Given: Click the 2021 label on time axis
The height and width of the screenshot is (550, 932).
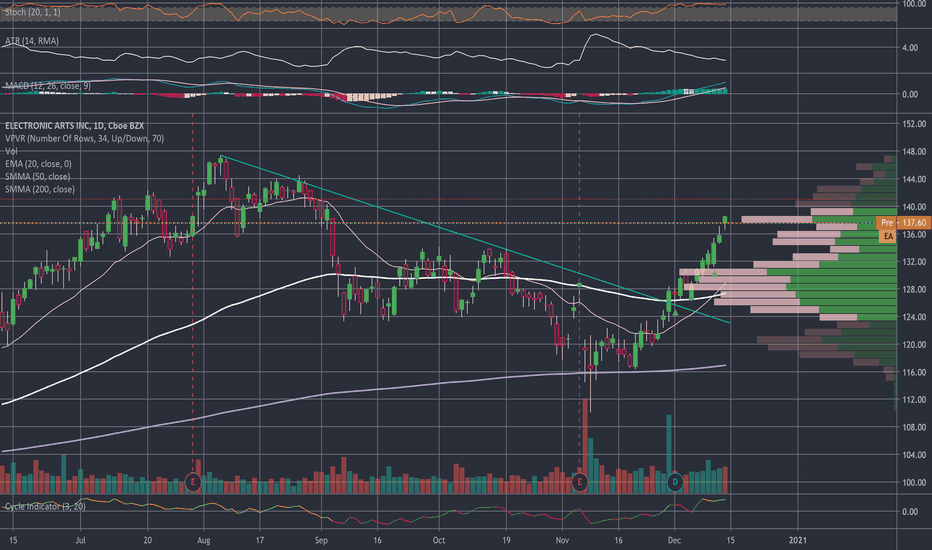Looking at the screenshot, I should (798, 540).
